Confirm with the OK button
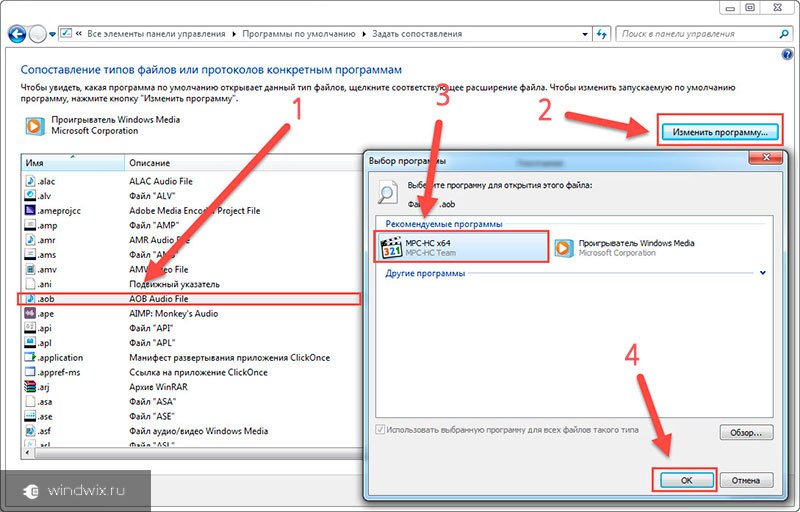Viewport: 800px width, 512px height. tap(687, 480)
